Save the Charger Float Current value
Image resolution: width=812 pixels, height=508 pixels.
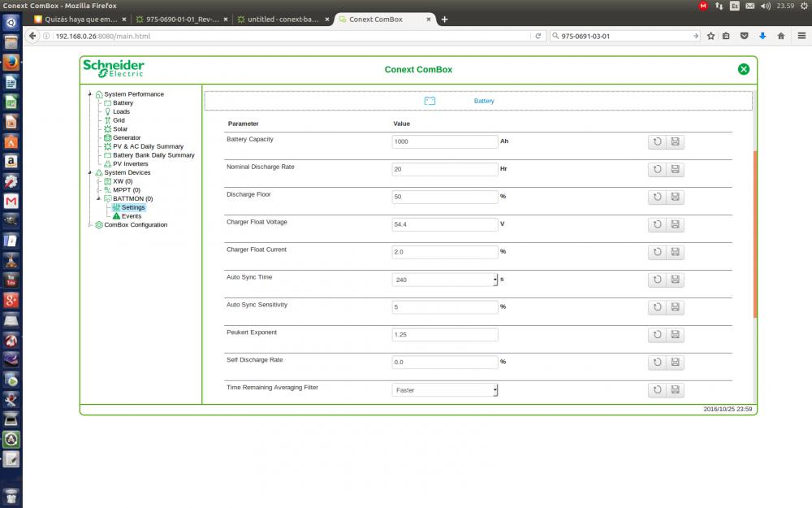pos(676,252)
